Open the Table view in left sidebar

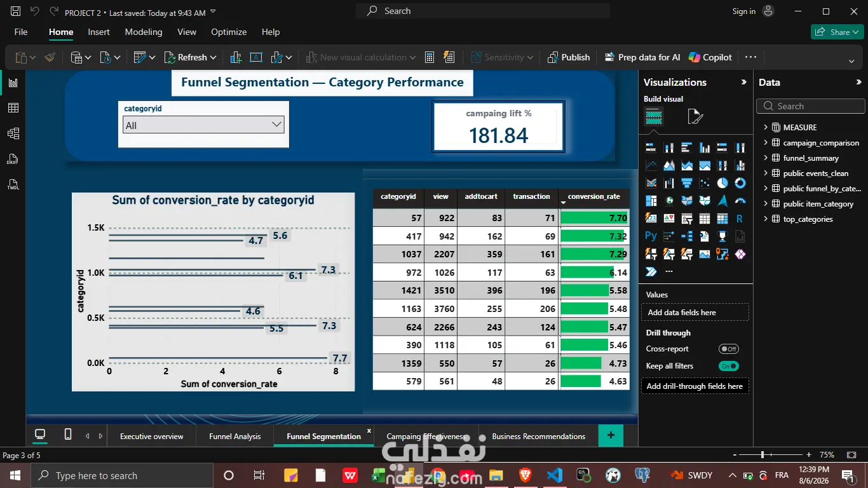(x=13, y=108)
